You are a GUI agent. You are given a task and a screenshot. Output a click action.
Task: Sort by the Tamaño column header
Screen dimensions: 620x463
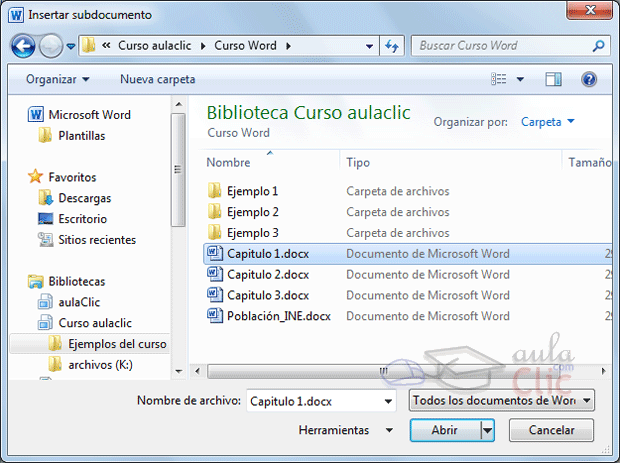pyautogui.click(x=589, y=163)
